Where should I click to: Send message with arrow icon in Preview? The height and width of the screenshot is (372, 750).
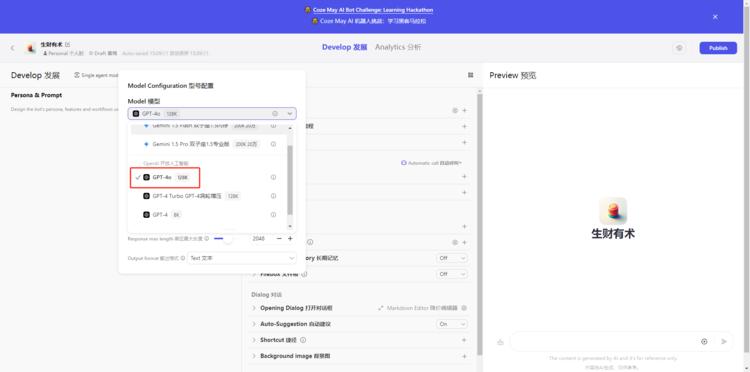coord(724,341)
